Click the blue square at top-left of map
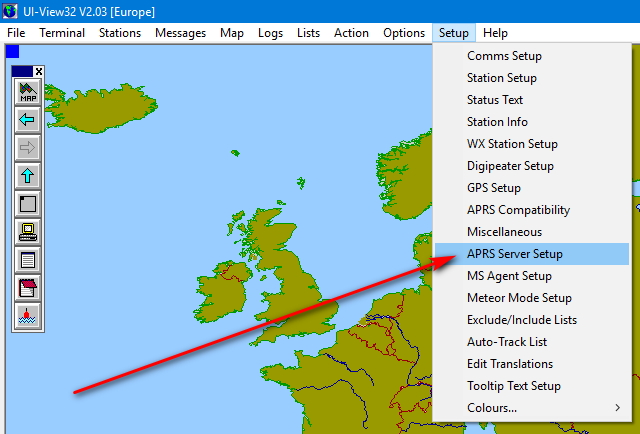This screenshot has height=434, width=640. point(12,52)
